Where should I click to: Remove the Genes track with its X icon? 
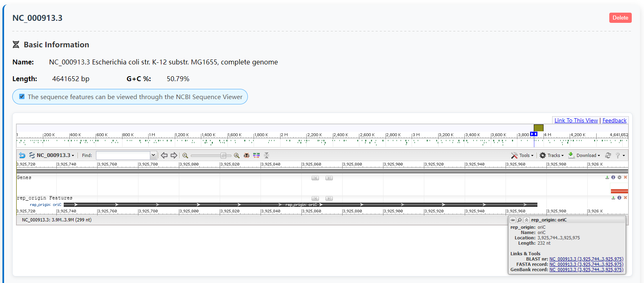(625, 177)
